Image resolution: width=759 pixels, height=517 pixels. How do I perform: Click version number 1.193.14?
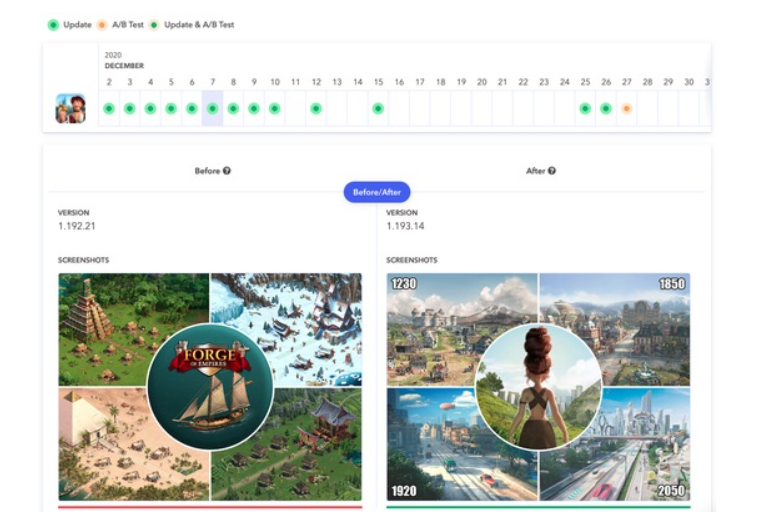(405, 226)
